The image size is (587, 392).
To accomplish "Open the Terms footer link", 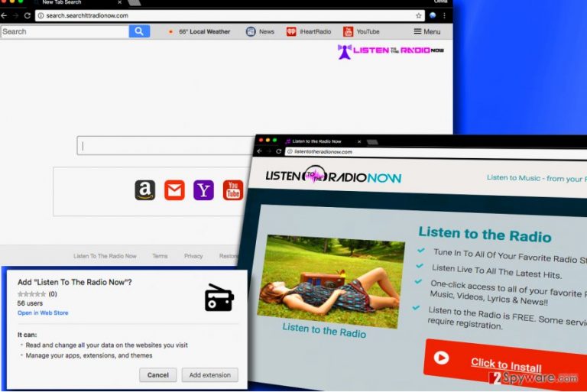I will [160, 256].
